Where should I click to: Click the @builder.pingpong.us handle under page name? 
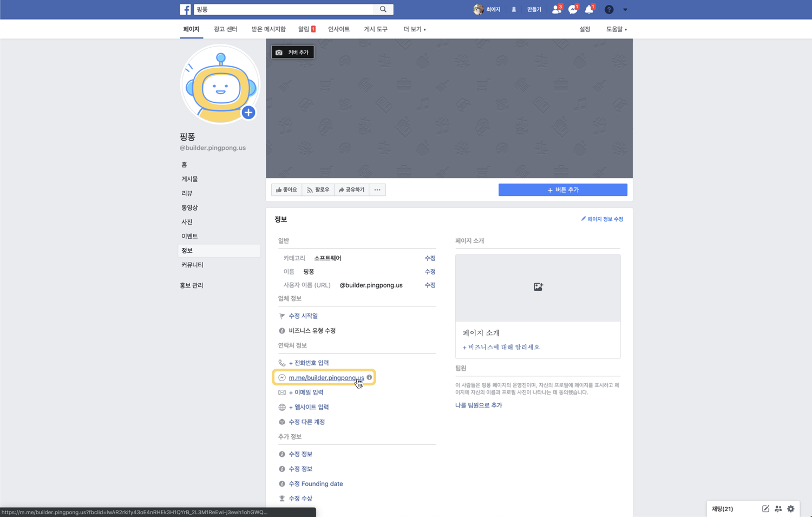(x=213, y=148)
